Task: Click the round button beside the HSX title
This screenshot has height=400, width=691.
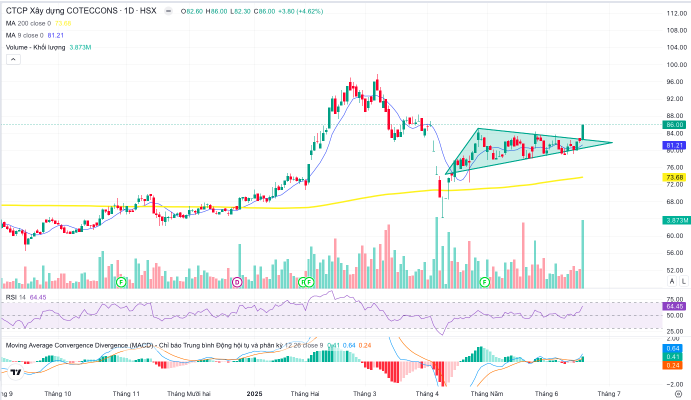Action: [168, 11]
